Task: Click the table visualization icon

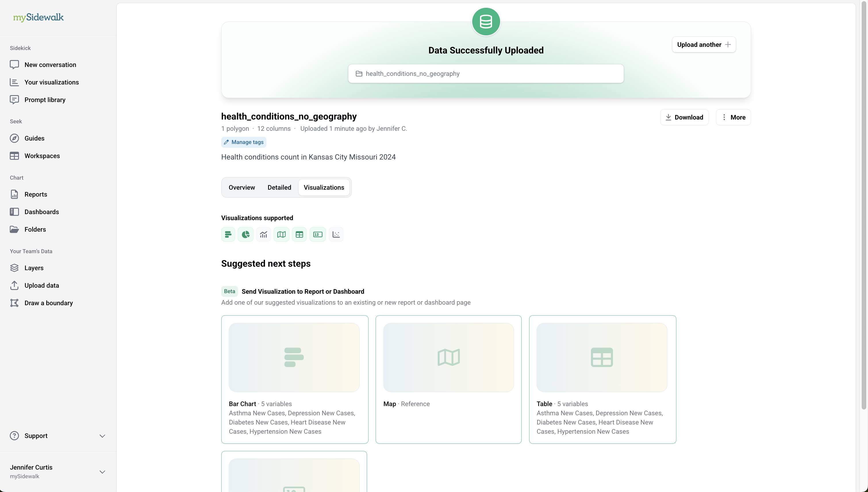Action: pos(299,234)
